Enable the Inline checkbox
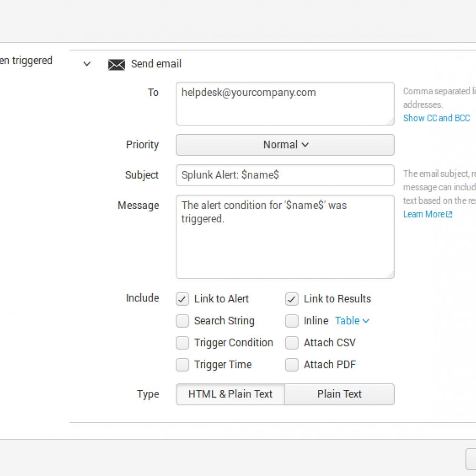This screenshot has width=476, height=476. tap(292, 321)
